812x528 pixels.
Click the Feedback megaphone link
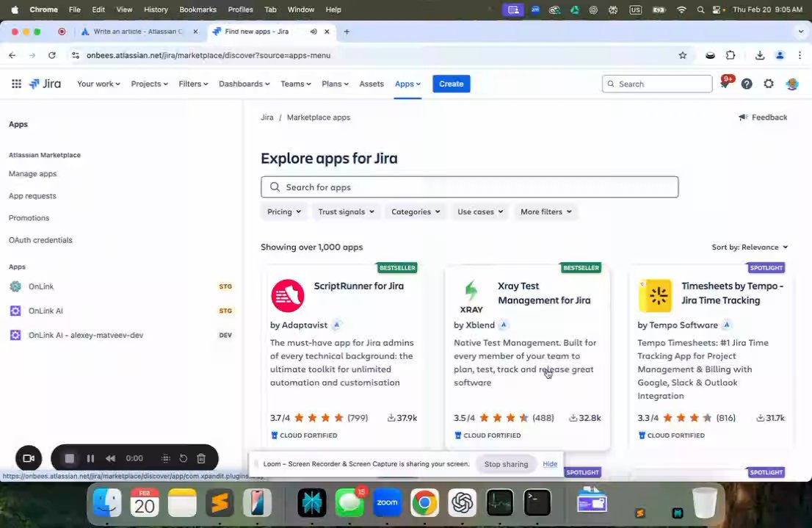763,117
